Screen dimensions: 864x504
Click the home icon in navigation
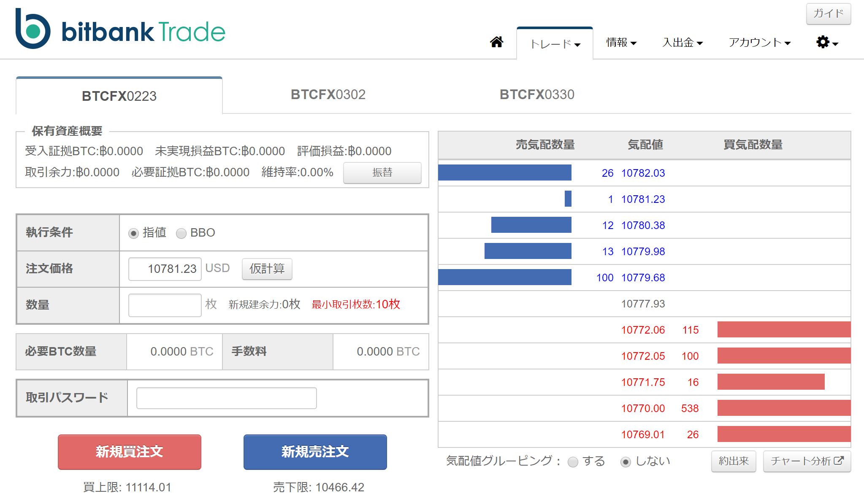tap(496, 42)
